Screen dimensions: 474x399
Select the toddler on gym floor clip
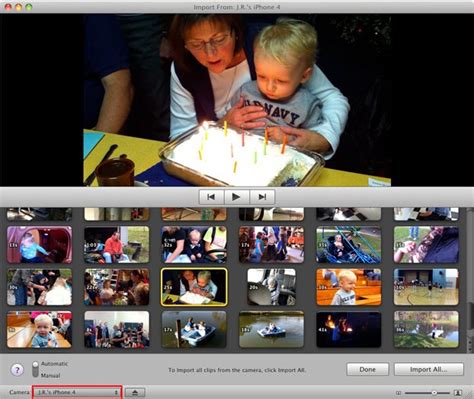[x=39, y=329]
